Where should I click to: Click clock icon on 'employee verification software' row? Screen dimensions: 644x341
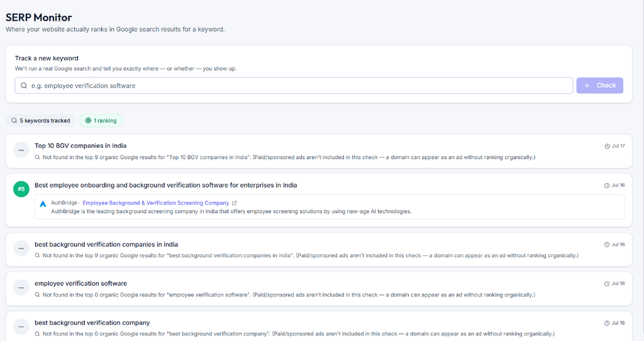point(607,284)
